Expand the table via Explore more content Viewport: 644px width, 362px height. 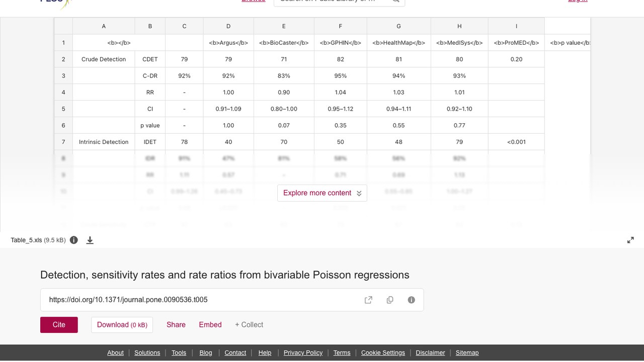point(322,193)
